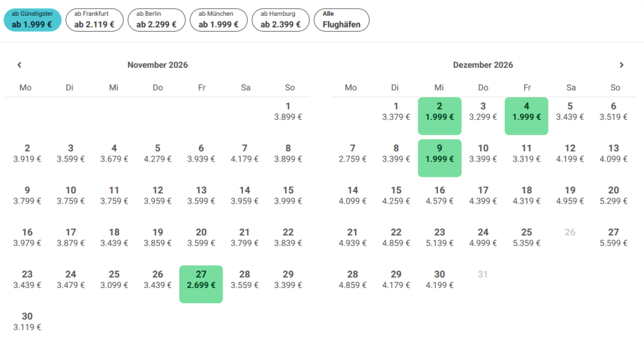Select December 4 for 1.999 €
This screenshot has width=644, height=350.
526,116
